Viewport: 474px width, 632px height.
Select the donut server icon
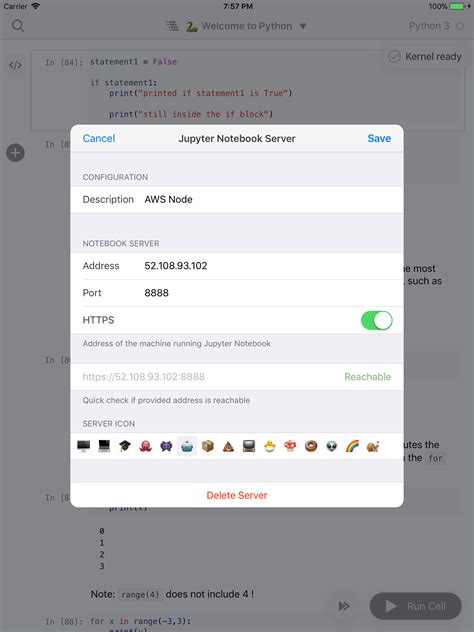click(311, 446)
